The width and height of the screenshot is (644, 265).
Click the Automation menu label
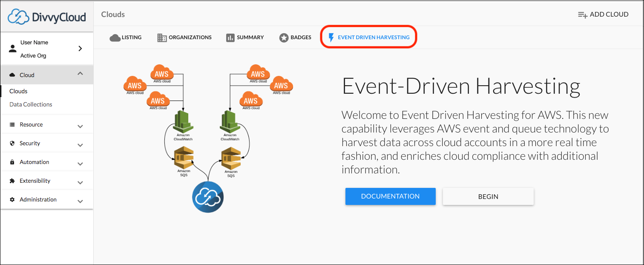(34, 162)
